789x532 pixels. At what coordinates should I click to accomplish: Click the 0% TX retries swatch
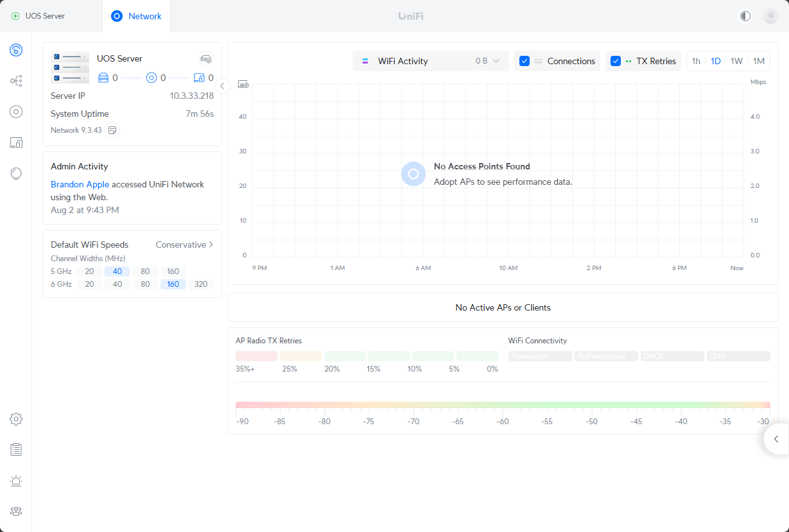[477, 356]
